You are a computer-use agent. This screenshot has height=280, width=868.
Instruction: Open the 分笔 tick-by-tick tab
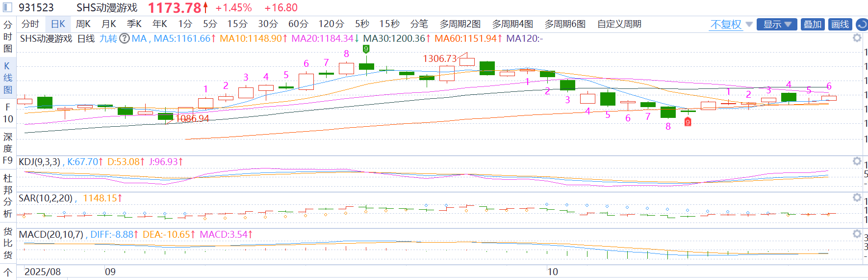coord(419,24)
